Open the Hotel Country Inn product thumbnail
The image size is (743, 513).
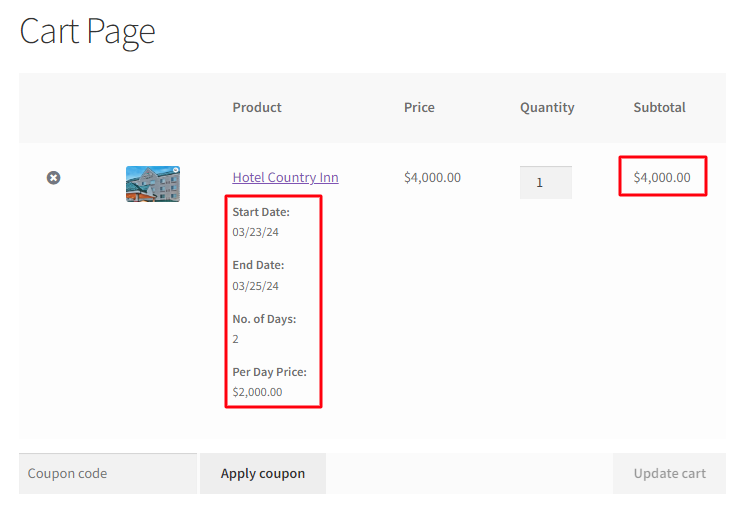[153, 184]
